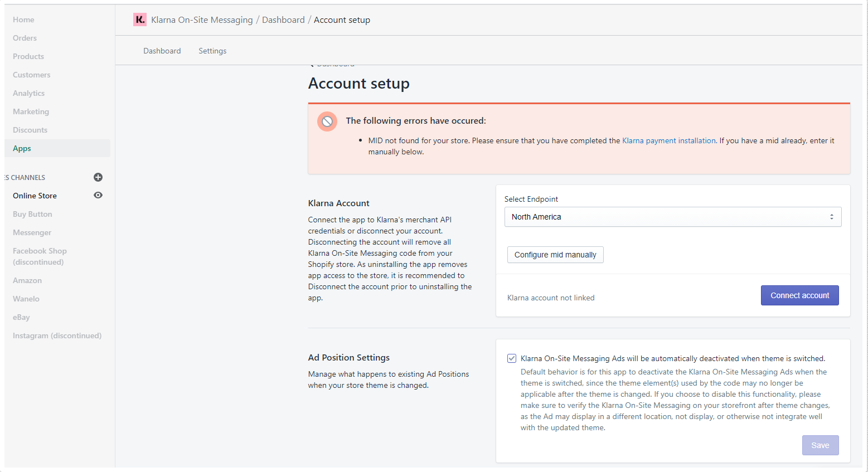Image resolution: width=868 pixels, height=472 pixels.
Task: Open Facebook Shop (discontinued) channel
Action: (x=40, y=256)
